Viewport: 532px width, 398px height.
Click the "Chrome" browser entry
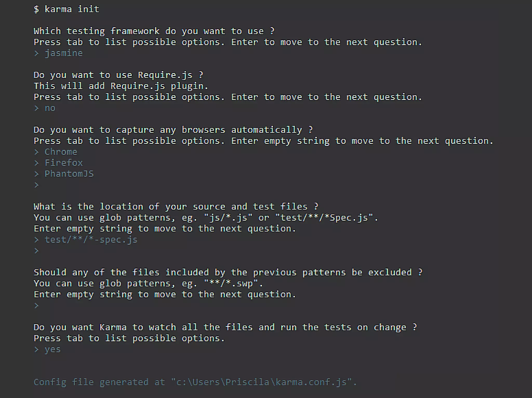pos(61,152)
